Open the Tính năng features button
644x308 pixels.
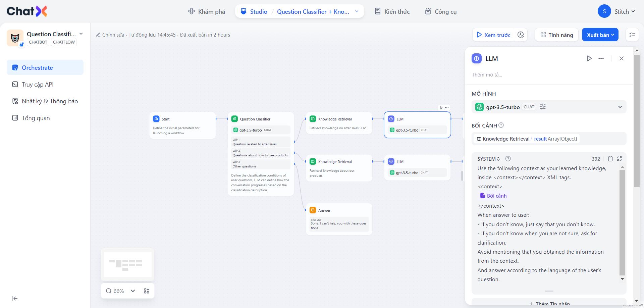click(x=556, y=35)
